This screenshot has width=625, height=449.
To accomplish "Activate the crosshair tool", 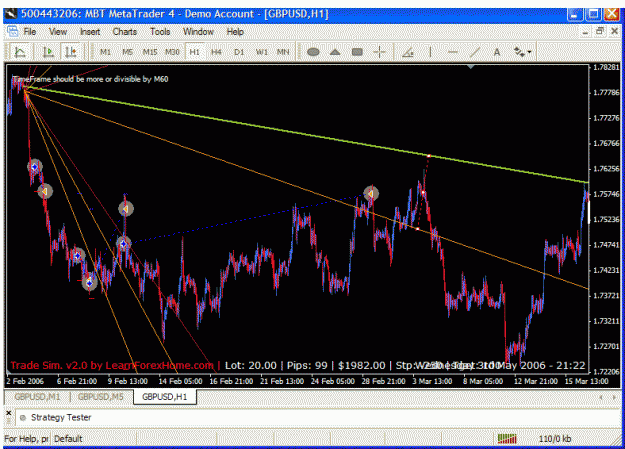I will [379, 52].
